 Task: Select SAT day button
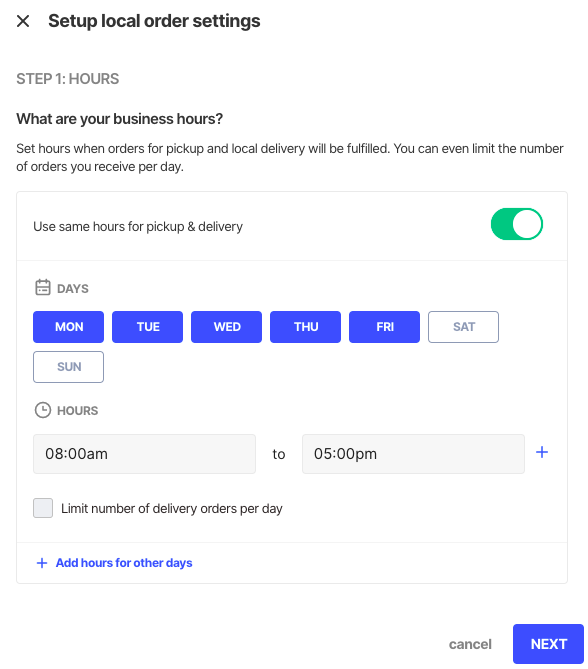[463, 327]
